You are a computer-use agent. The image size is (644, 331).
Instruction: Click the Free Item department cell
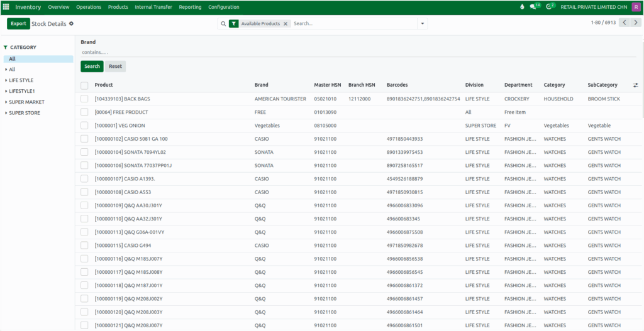pyautogui.click(x=515, y=112)
